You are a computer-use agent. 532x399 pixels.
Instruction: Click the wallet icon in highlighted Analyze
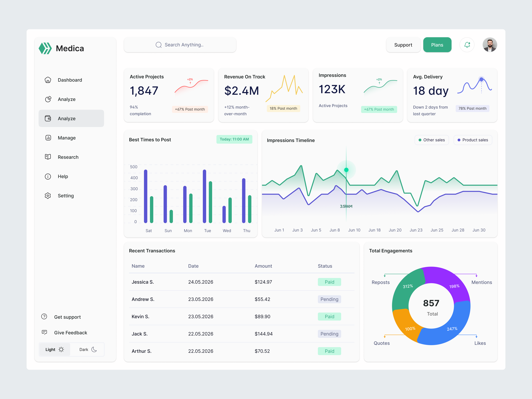tap(48, 118)
